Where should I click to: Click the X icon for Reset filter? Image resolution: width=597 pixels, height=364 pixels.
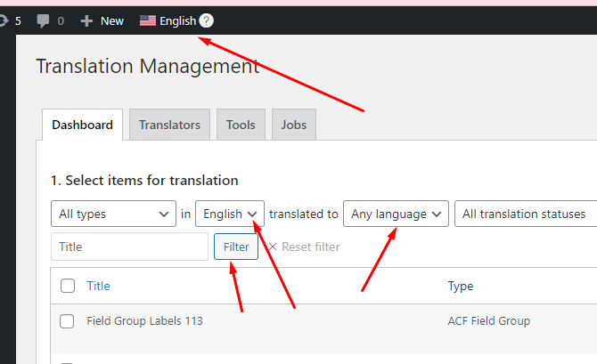pyautogui.click(x=273, y=247)
